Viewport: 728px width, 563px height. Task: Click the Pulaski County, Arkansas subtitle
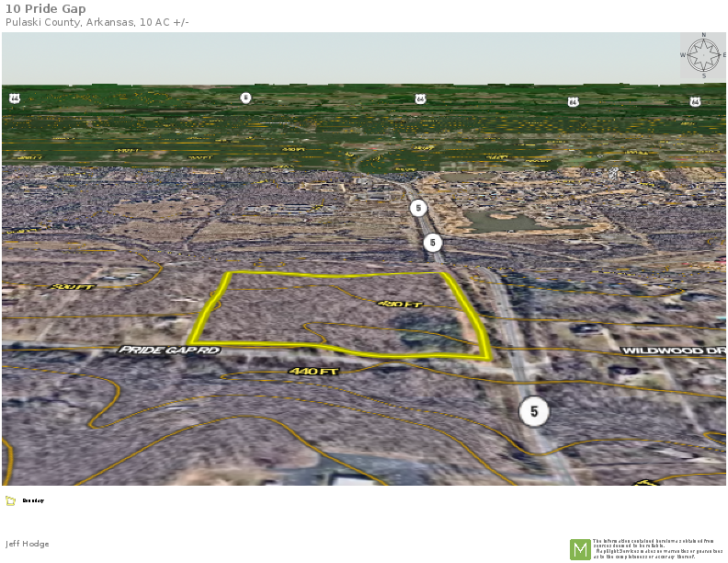[x=97, y=22]
